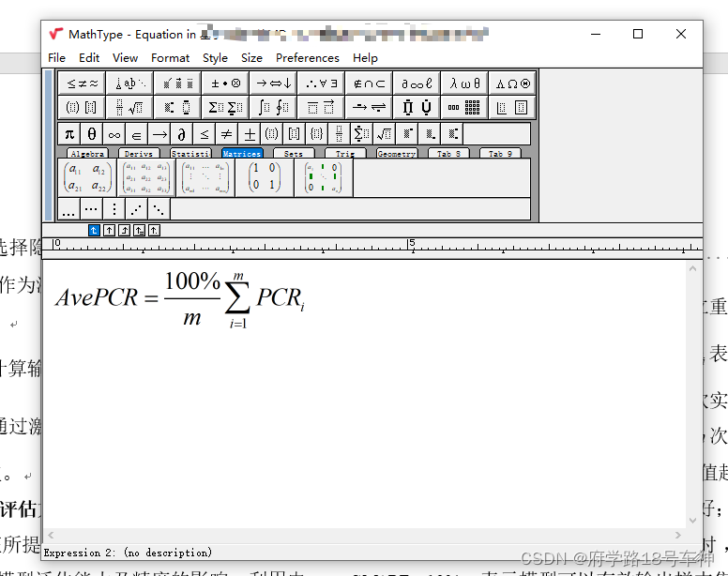
Task: Open the File menu
Action: (x=56, y=58)
